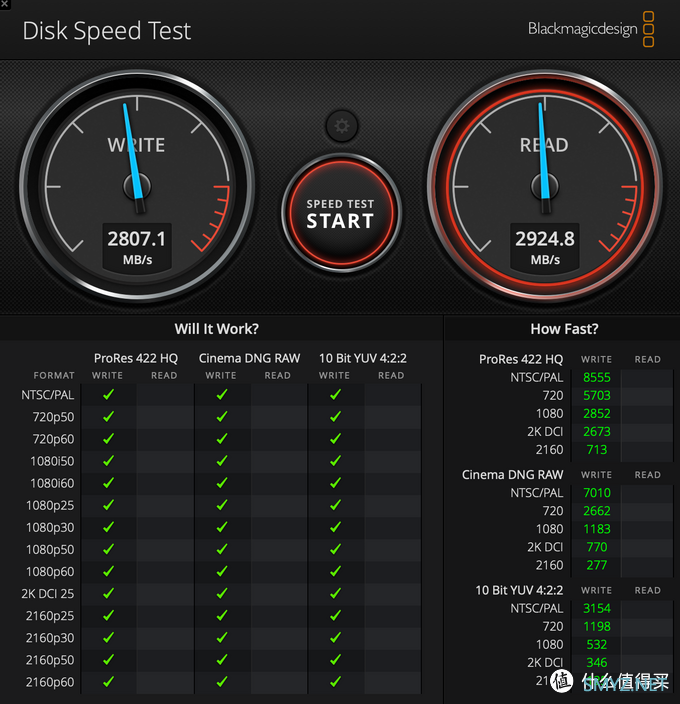This screenshot has height=704, width=680.
Task: Click the Blackmagicdesign orange squares logo
Action: click(648, 29)
